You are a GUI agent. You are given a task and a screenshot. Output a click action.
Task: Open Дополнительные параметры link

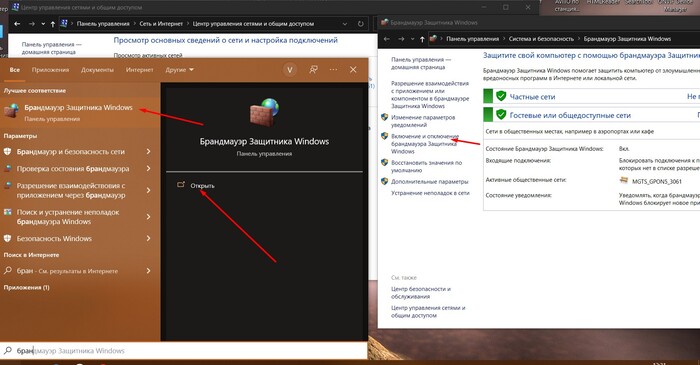429,182
